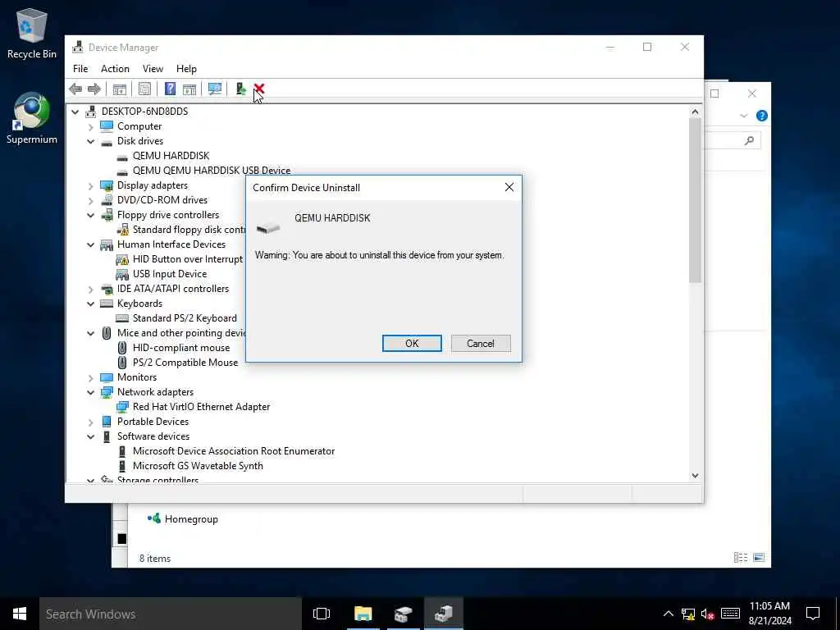
Task: Toggle the show/hide console tree toolbar icon
Action: click(120, 89)
